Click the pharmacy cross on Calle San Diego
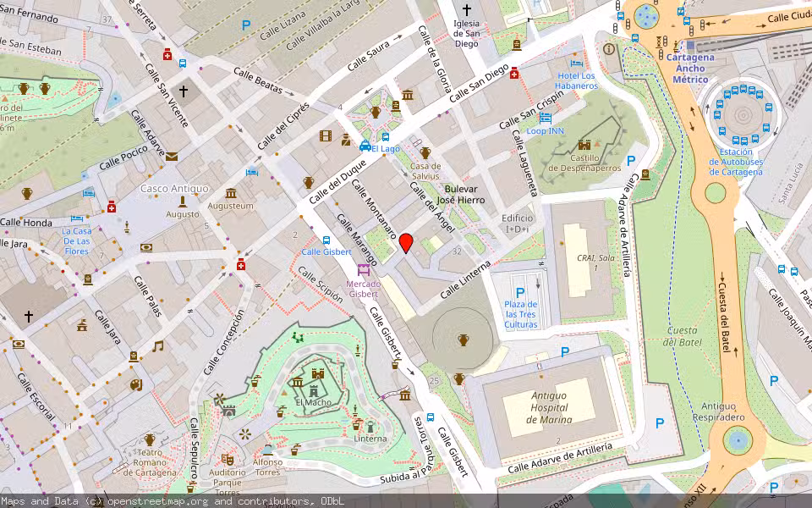812x508 pixels. click(x=513, y=75)
